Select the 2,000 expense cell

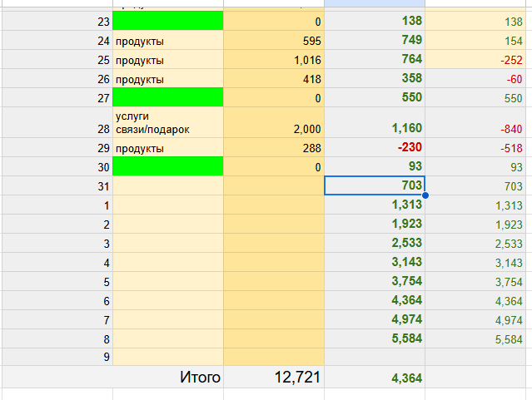273,122
